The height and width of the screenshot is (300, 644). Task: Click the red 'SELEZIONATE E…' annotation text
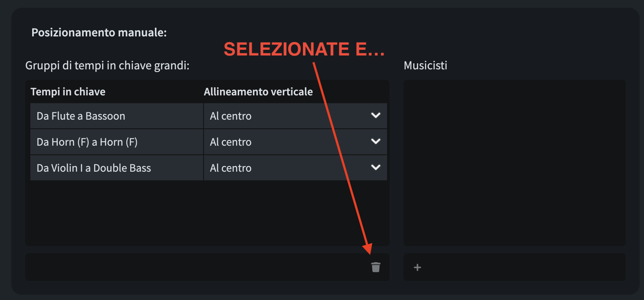(304, 50)
